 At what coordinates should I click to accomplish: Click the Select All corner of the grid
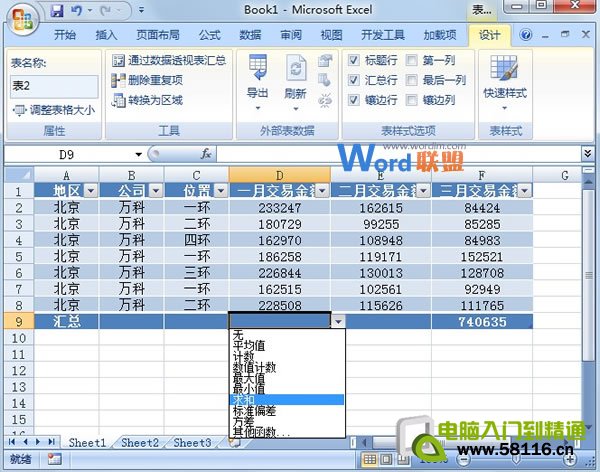pos(19,175)
